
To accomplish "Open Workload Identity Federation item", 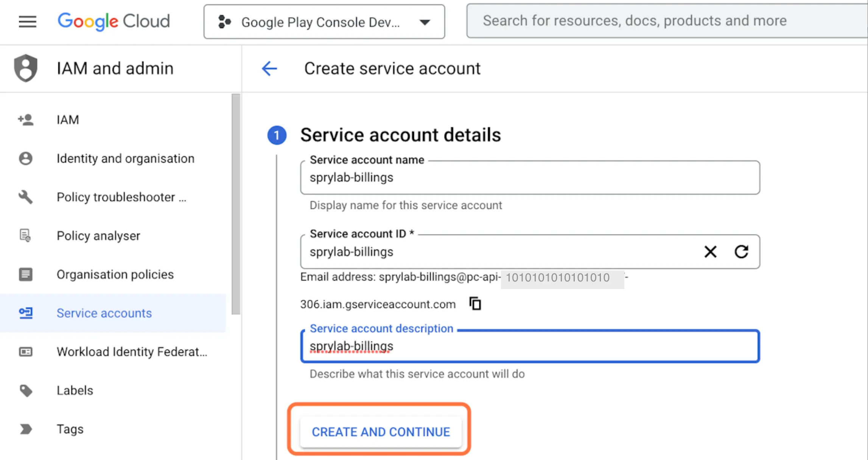I will 113,352.
